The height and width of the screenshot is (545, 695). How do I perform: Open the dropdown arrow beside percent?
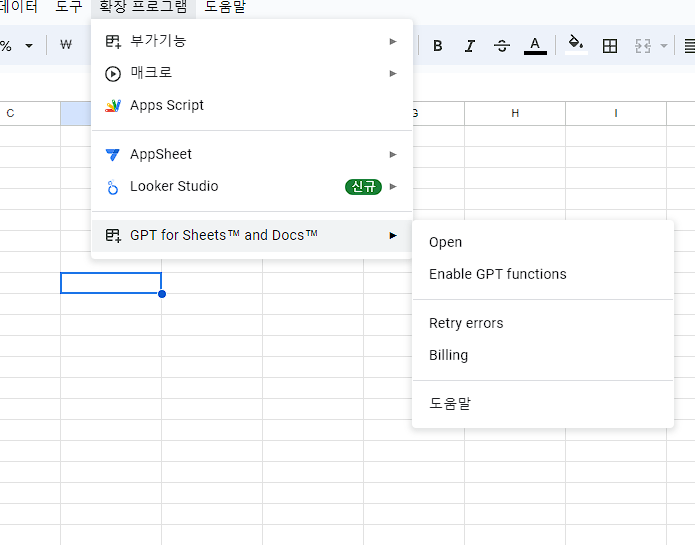29,46
